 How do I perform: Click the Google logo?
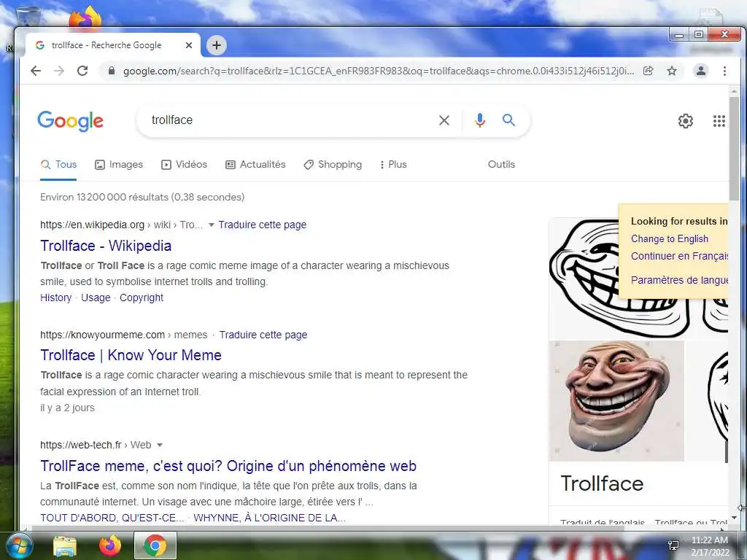pyautogui.click(x=71, y=121)
